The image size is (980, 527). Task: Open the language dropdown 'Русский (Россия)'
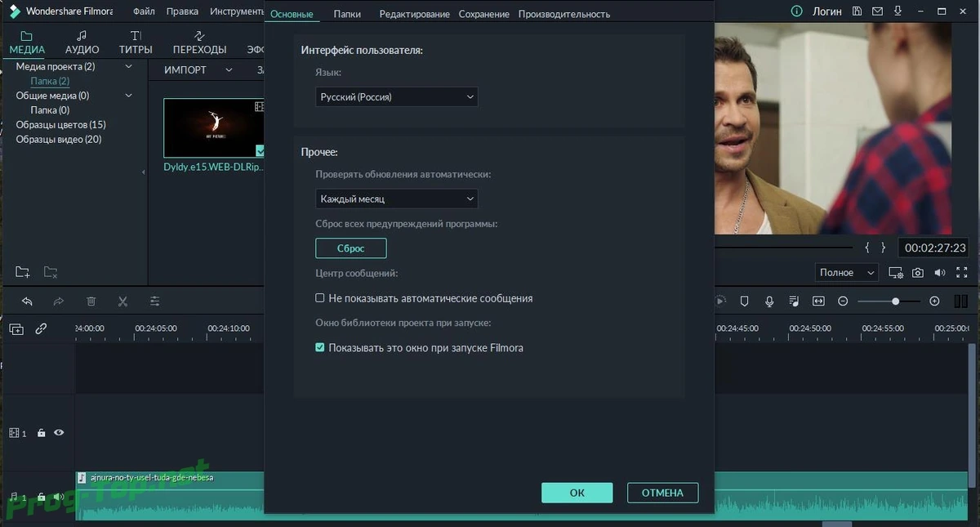(397, 96)
